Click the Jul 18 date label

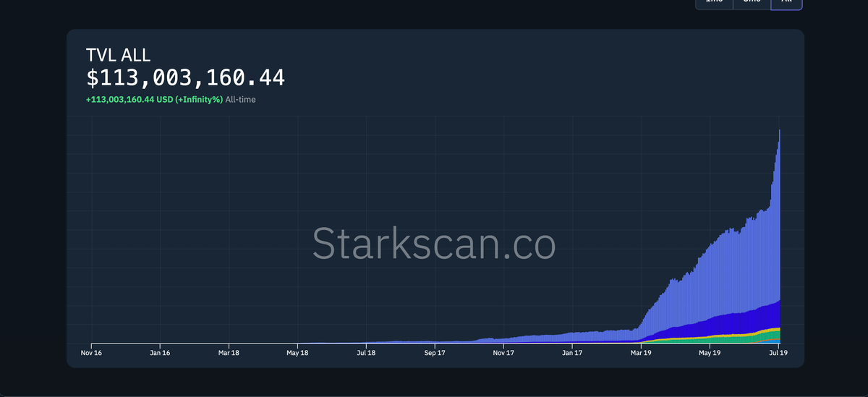click(x=366, y=353)
